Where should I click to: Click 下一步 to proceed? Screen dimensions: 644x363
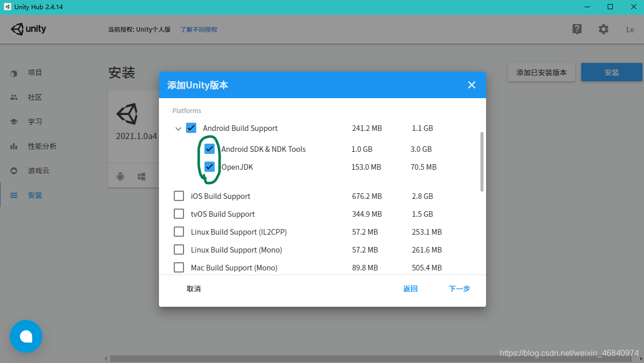click(459, 289)
